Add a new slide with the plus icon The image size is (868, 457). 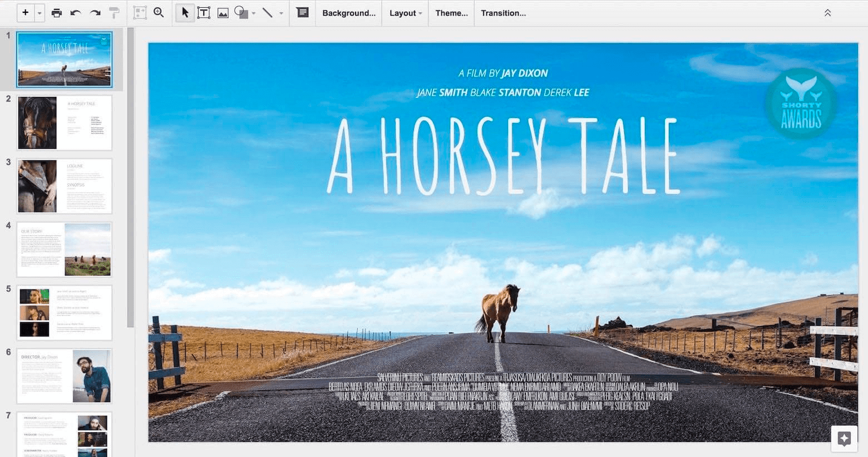pyautogui.click(x=25, y=12)
